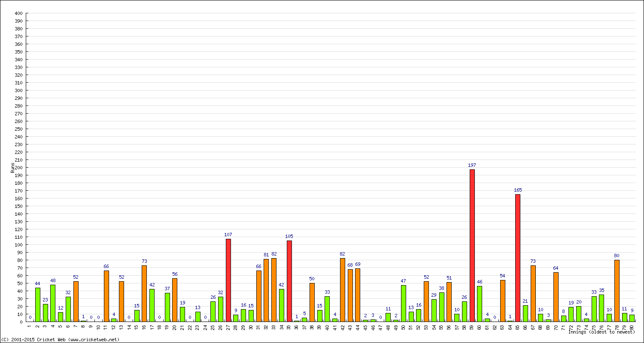644x343 pixels.
Task: Click innings number 80 on the x-axis
Action: pos(632,327)
